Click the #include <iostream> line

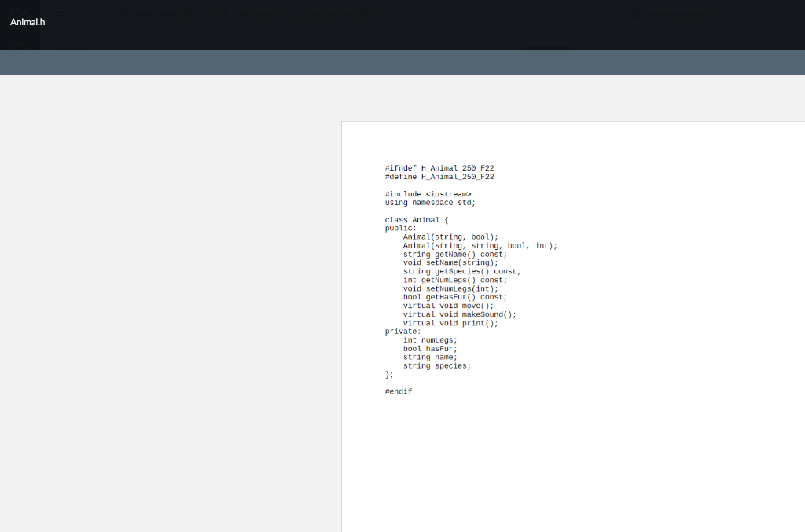(x=430, y=193)
